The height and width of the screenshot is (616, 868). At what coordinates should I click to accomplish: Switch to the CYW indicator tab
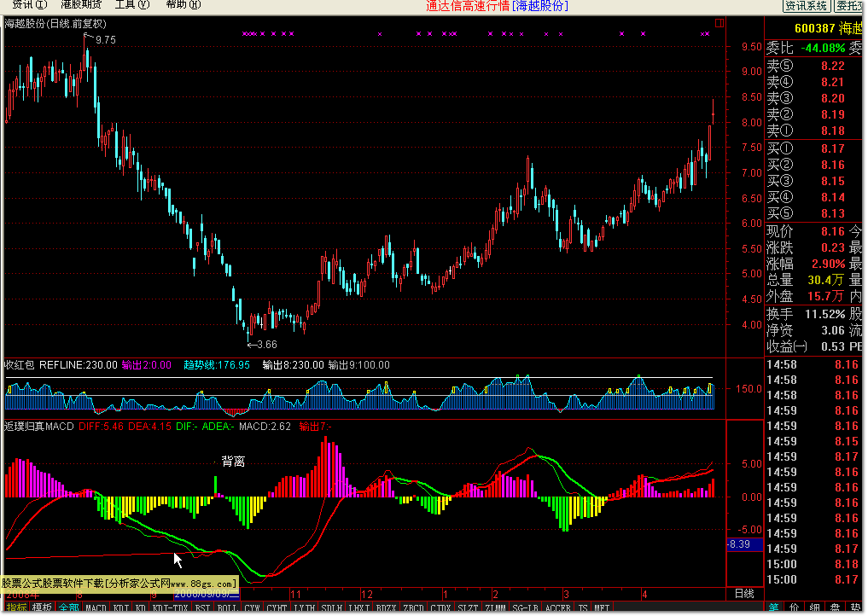(x=253, y=607)
